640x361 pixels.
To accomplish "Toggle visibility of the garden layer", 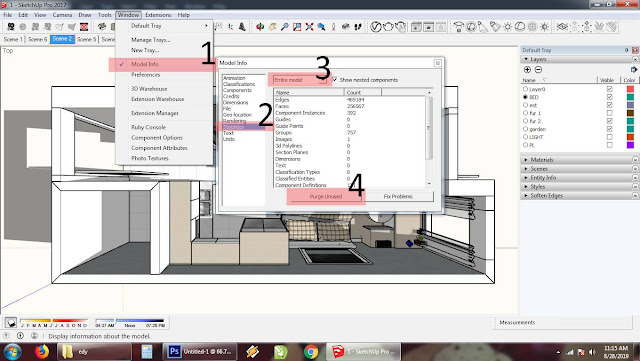I will pos(609,129).
